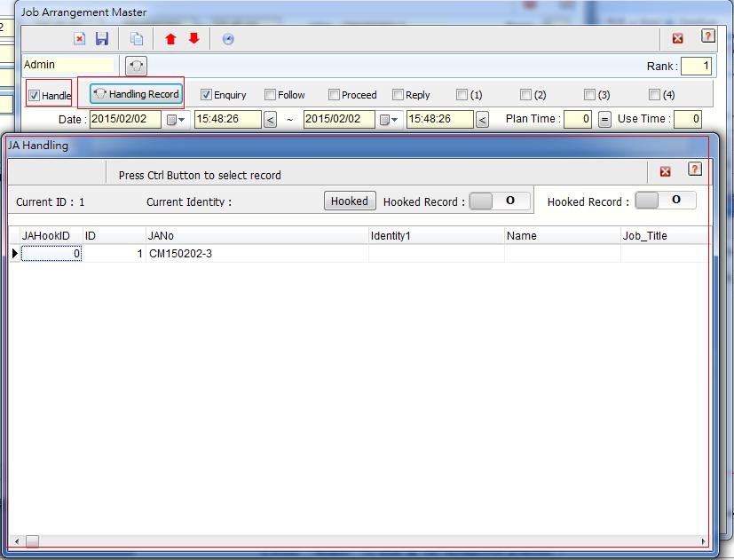Enable the (3) checkbox
This screenshot has height=560, width=734.
point(590,95)
